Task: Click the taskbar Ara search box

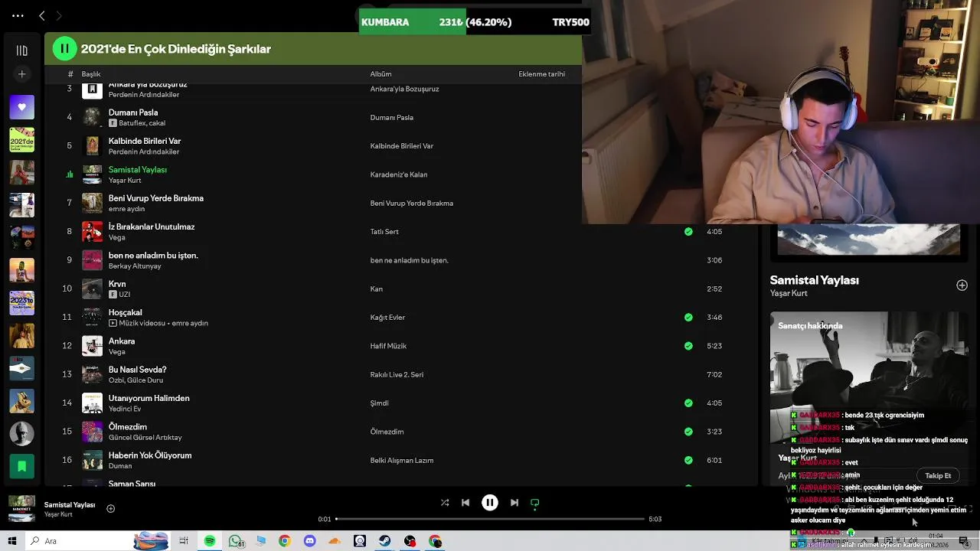Action: pos(98,541)
